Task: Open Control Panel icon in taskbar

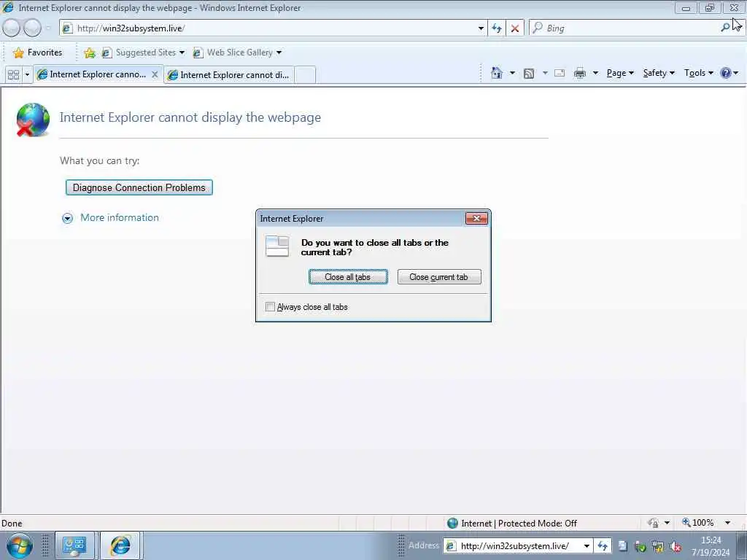Action: click(x=75, y=545)
